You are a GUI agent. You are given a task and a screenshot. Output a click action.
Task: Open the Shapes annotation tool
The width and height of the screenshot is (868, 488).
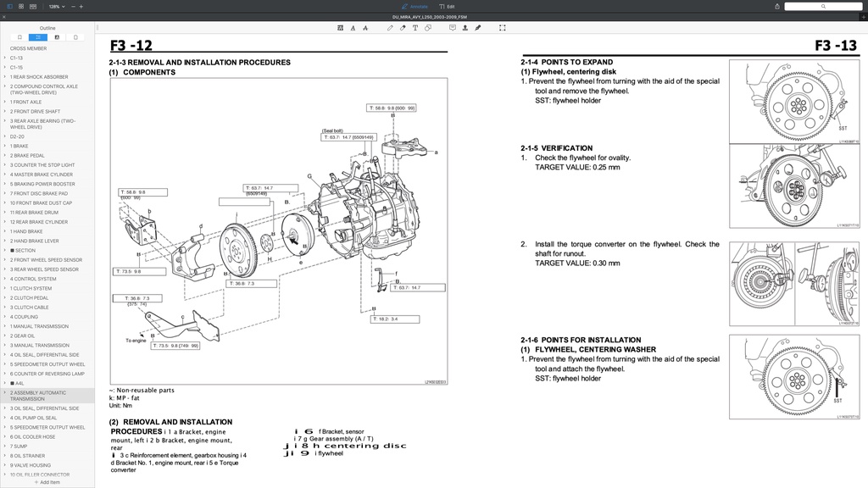coord(428,27)
